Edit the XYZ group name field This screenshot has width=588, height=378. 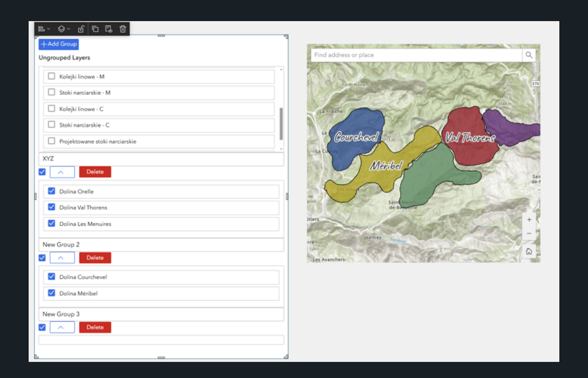coord(161,159)
